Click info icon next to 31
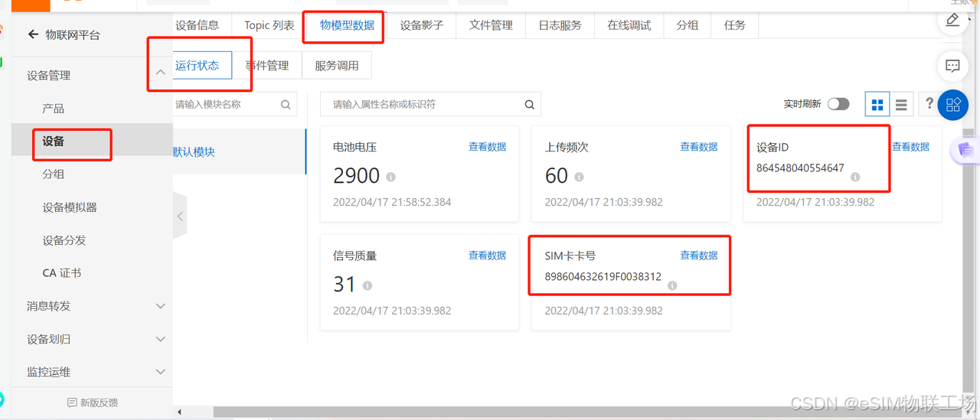Image resolution: width=980 pixels, height=420 pixels. point(367,285)
